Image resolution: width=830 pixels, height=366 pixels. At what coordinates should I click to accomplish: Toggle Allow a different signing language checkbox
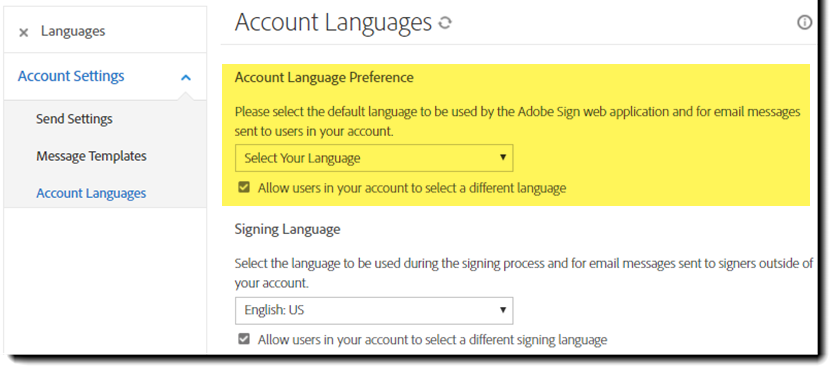[243, 339]
